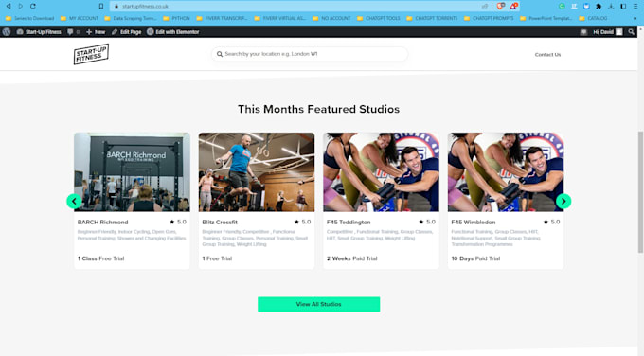Viewport: 644px width, 356px height.
Task: Click the star rating on BARCH Richmond card
Action: [178, 222]
